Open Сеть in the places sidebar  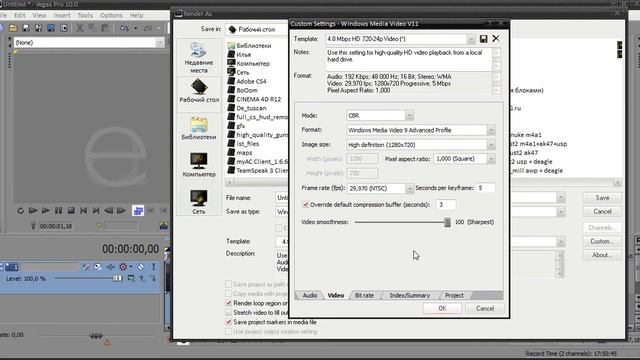click(x=199, y=202)
